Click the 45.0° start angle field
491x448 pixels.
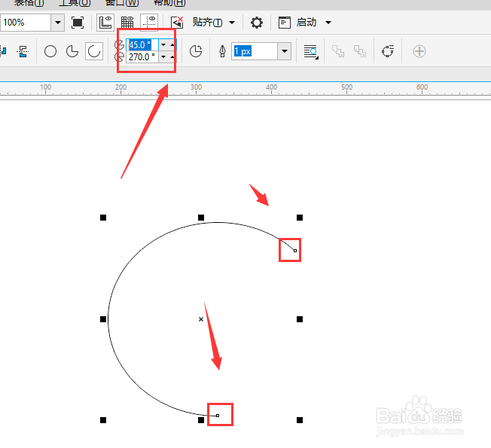click(142, 44)
